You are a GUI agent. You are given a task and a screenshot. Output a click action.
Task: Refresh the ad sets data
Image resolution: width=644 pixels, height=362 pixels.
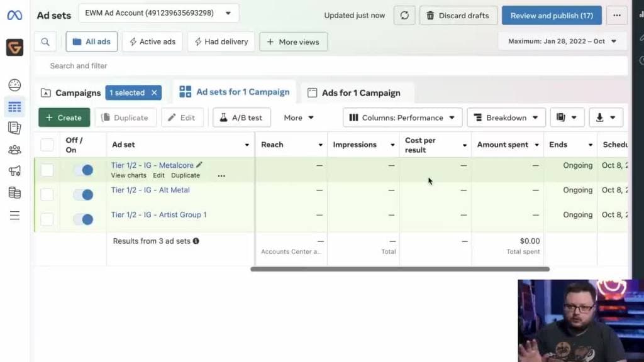click(x=404, y=16)
